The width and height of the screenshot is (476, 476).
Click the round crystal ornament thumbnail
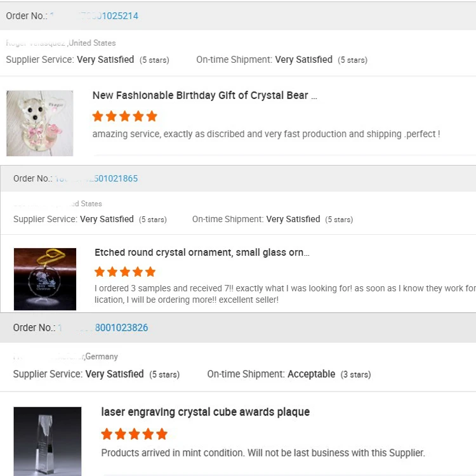click(45, 279)
